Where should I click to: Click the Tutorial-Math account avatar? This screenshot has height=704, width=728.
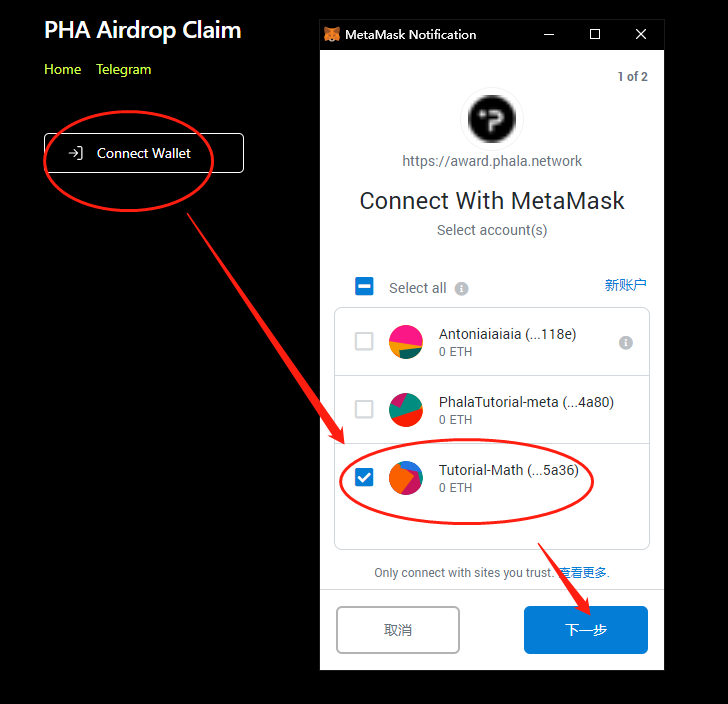coord(406,478)
